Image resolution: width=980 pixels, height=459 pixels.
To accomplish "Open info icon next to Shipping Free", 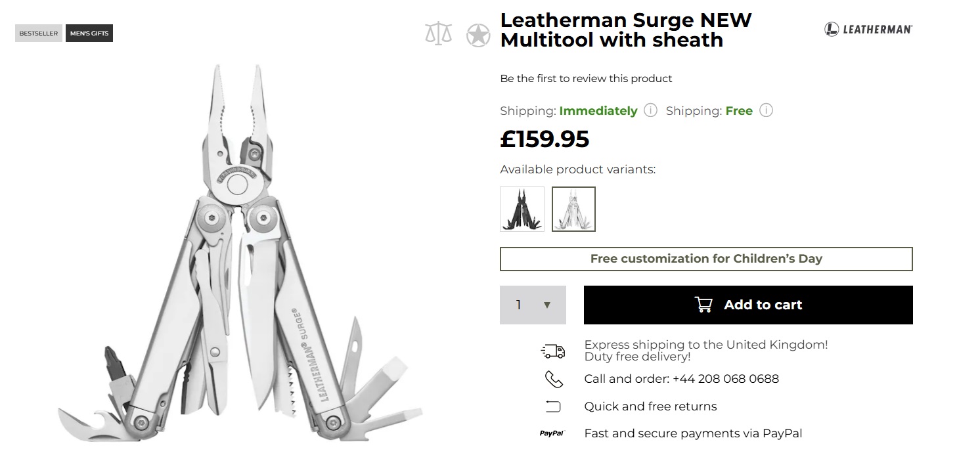I will pyautogui.click(x=766, y=110).
